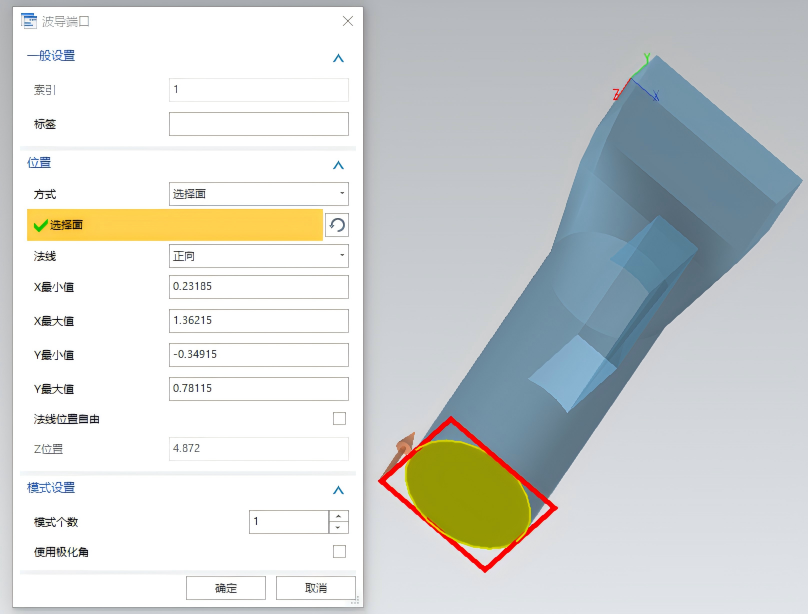Image resolution: width=808 pixels, height=614 pixels.
Task: Select the yellow highlighted port face
Action: pyautogui.click(x=466, y=495)
